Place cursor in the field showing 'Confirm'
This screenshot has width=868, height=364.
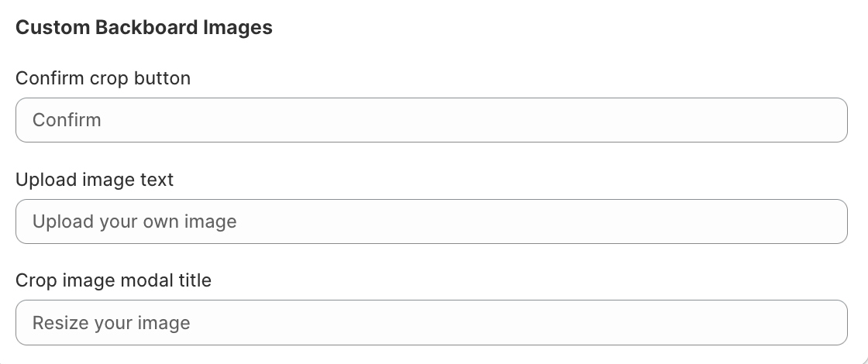(431, 120)
